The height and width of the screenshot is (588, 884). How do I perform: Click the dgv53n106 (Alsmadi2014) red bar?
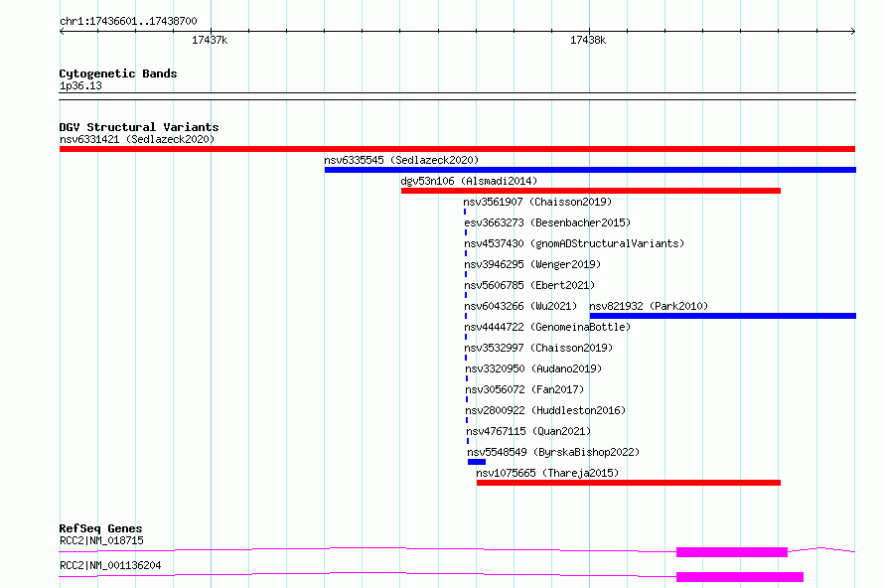591,191
